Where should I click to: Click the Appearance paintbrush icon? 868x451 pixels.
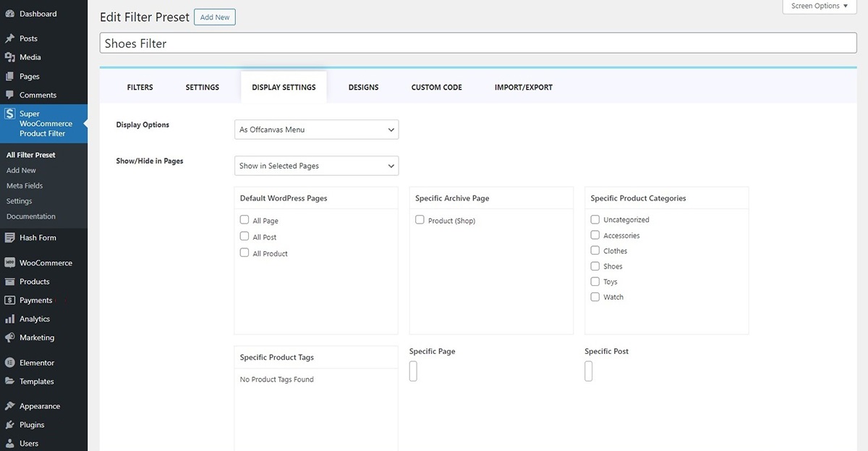coord(9,406)
